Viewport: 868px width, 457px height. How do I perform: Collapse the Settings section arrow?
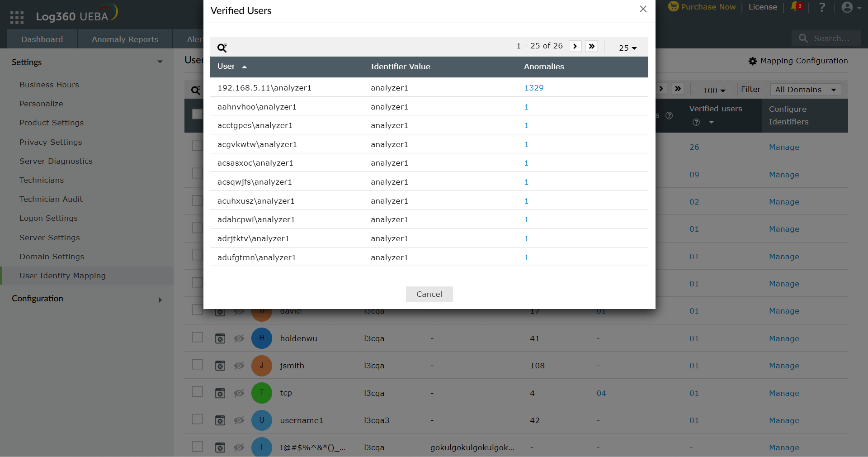coord(160,62)
